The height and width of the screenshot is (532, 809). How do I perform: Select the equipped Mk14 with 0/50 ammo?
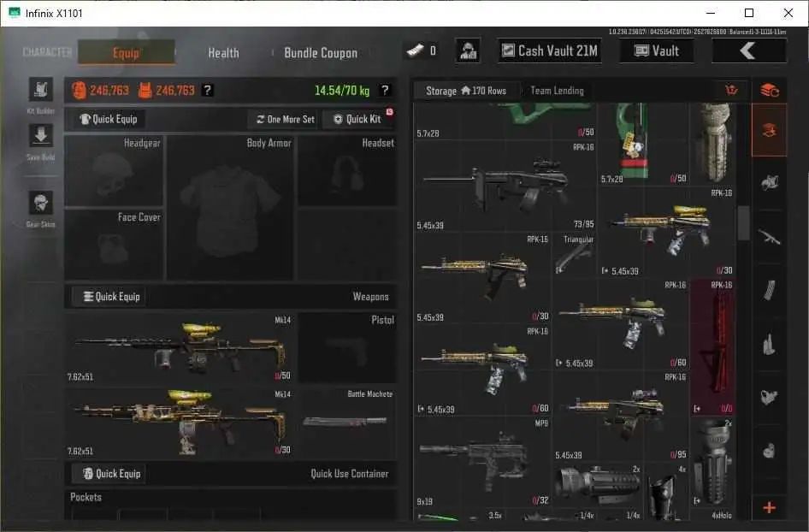(x=180, y=348)
